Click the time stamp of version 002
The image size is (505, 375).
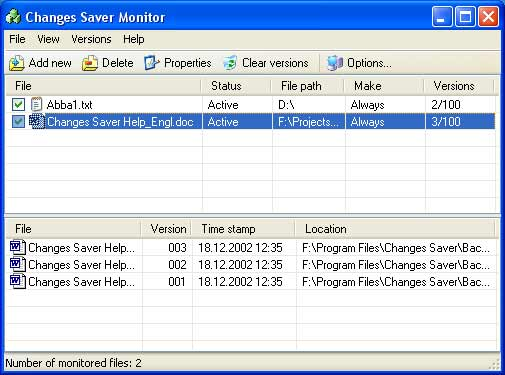[240, 265]
